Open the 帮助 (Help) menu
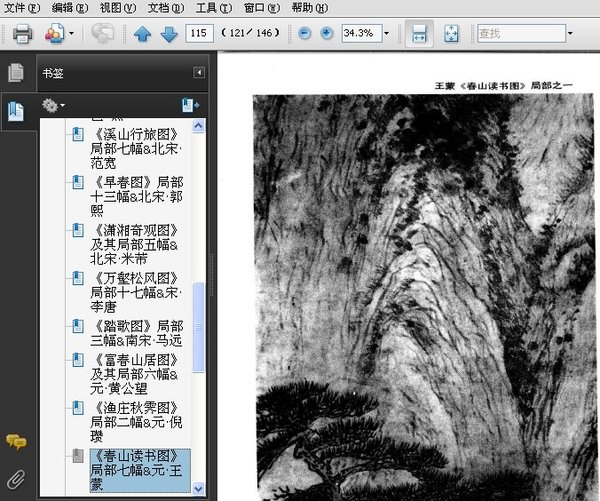This screenshot has height=501, width=600. [x=310, y=8]
